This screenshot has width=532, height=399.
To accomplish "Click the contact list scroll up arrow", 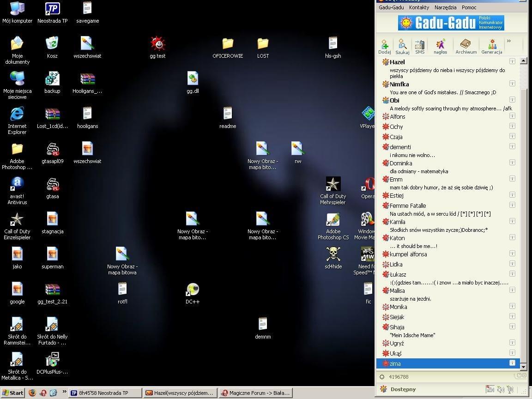I will coord(524,61).
